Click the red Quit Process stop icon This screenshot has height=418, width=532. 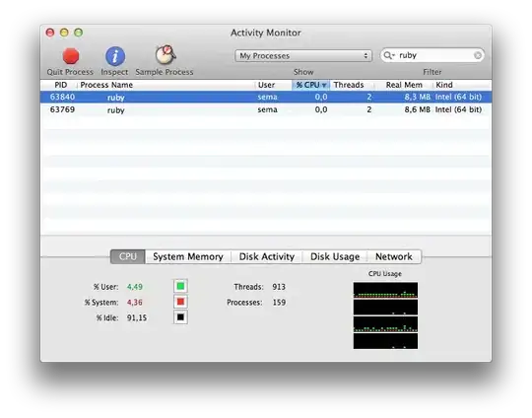pyautogui.click(x=71, y=56)
